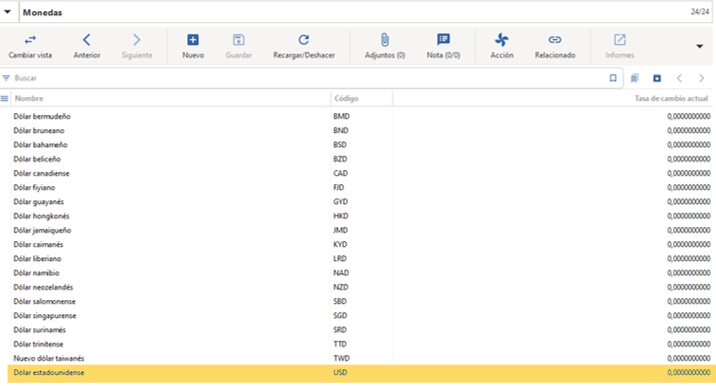Expand the dropdown arrow left of Monedas title

coord(8,12)
